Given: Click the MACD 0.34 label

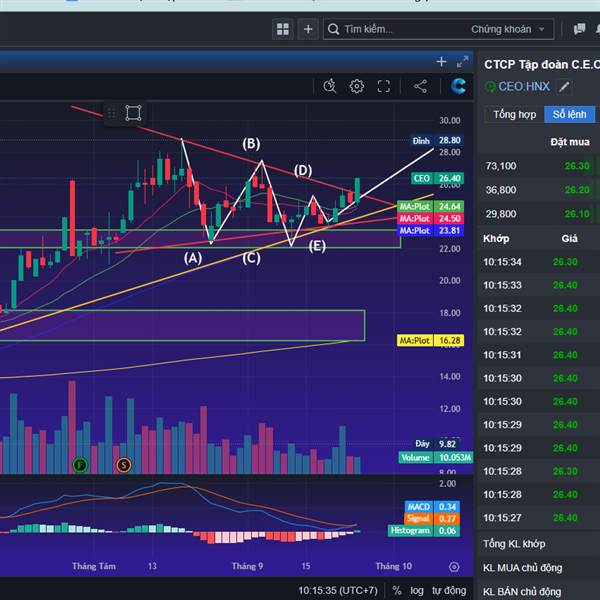Looking at the screenshot, I should point(432,507).
